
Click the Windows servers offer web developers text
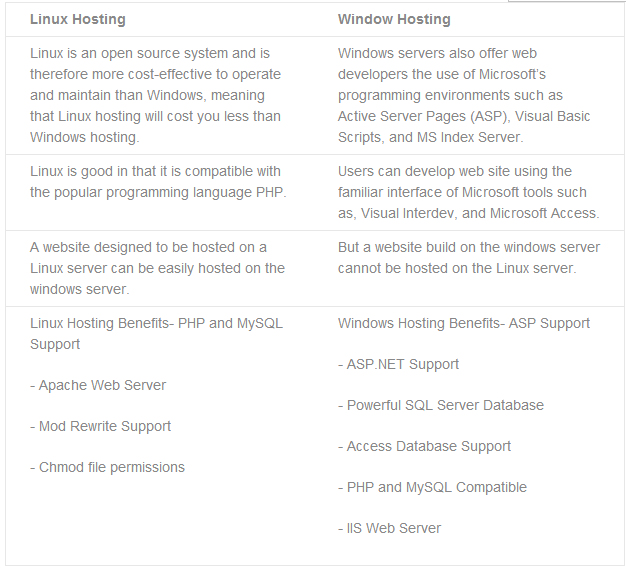464,95
